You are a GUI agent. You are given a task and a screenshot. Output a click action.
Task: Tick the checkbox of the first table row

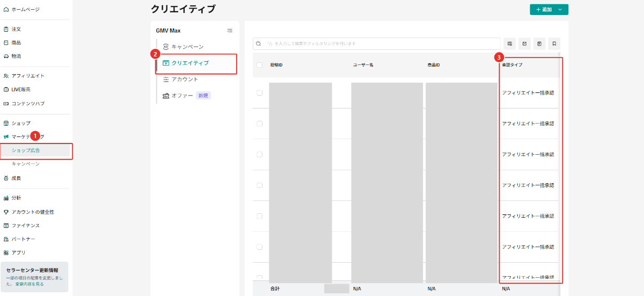coord(260,92)
